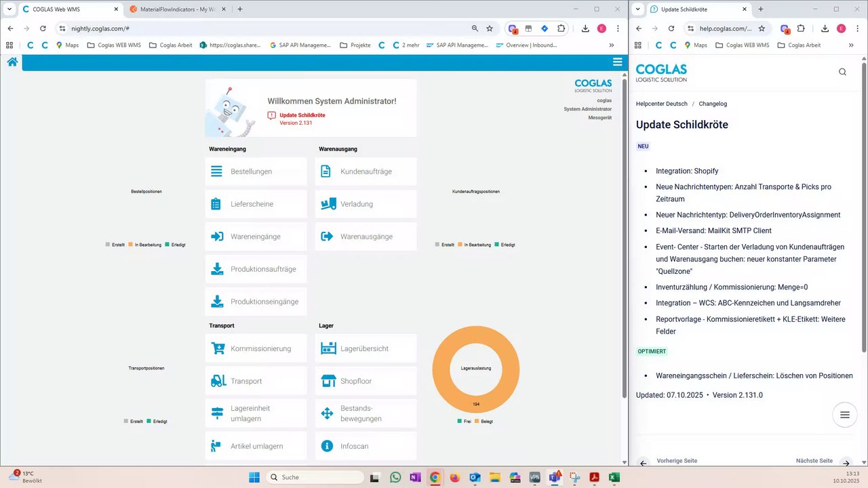Open Excel from the taskbar
The image size is (868, 488).
pyautogui.click(x=614, y=477)
